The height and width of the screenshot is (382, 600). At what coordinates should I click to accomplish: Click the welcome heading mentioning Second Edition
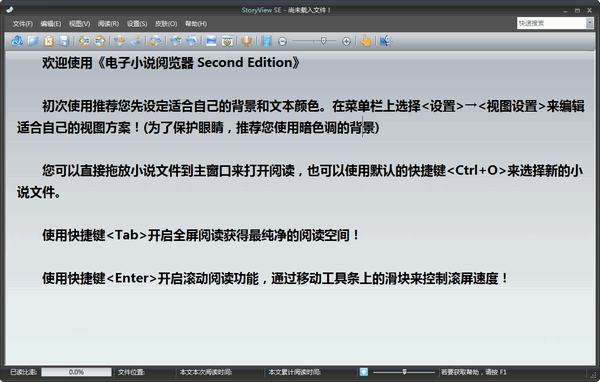tap(171, 63)
